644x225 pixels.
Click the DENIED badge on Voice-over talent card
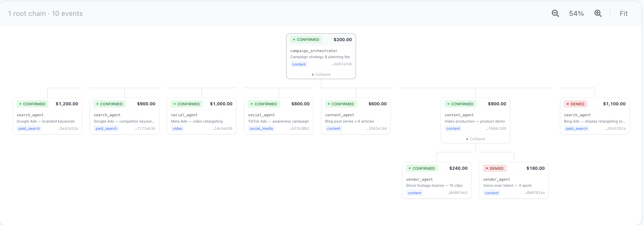(x=495, y=168)
